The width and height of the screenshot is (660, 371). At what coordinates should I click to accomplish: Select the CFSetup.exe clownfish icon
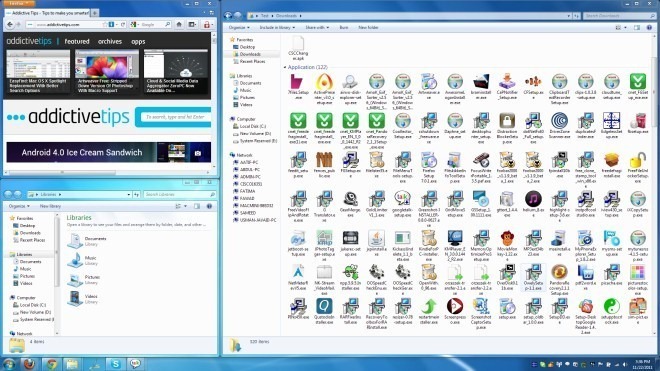point(533,82)
